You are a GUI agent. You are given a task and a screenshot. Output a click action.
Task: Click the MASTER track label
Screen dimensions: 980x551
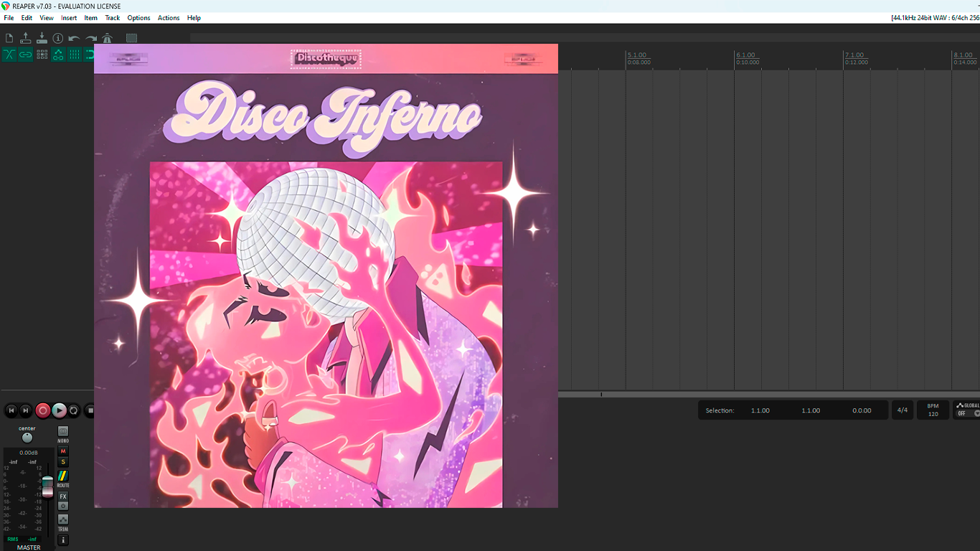[x=29, y=547]
